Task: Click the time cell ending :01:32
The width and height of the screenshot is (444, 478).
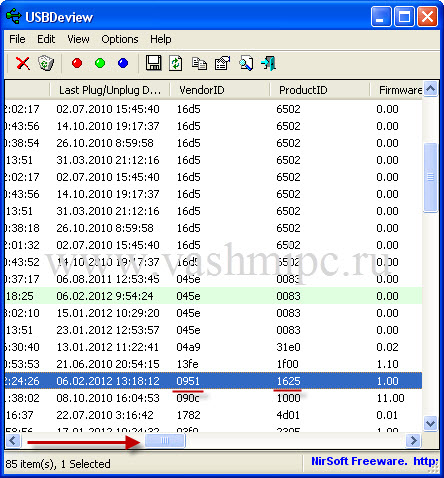Action: click(22, 245)
